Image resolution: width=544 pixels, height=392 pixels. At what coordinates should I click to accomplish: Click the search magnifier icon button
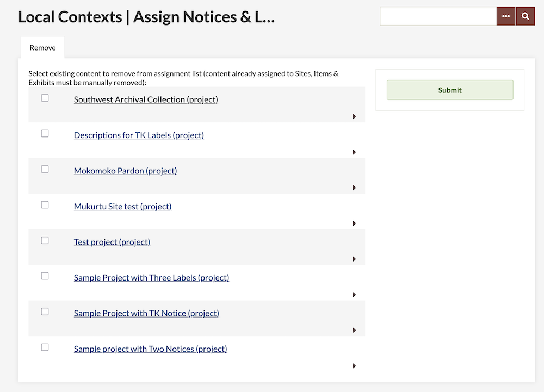525,16
